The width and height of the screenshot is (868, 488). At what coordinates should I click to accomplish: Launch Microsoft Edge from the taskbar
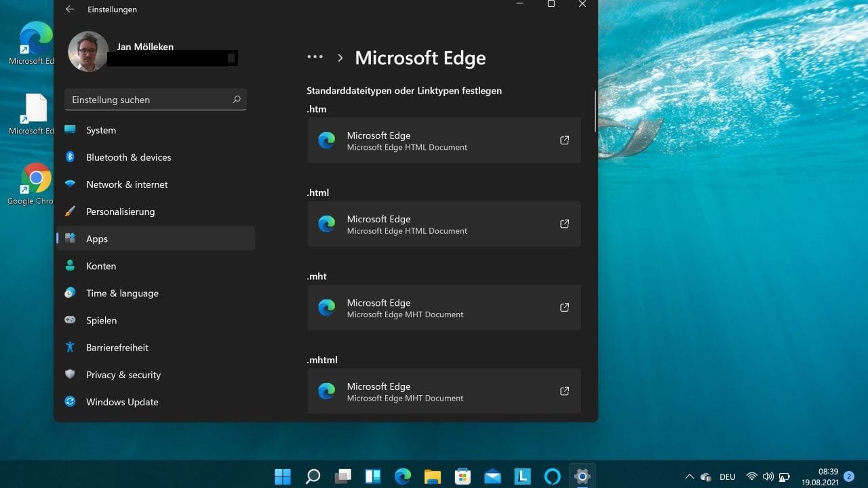click(403, 476)
